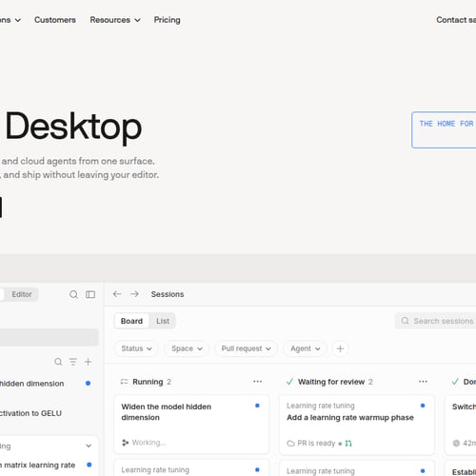This screenshot has height=476, width=476.
Task: Select sidebar activation to GELU session
Action: [30, 413]
